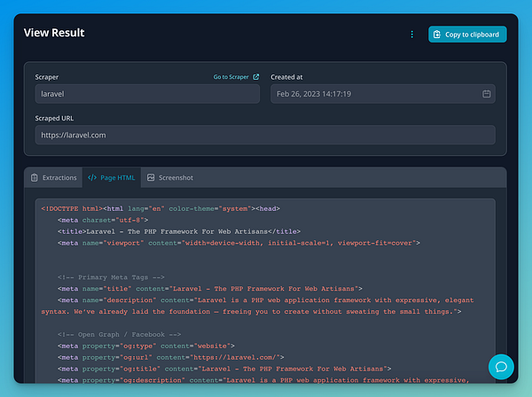Open the chat bubble support widget
Image resolution: width=532 pixels, height=397 pixels.
(x=501, y=366)
